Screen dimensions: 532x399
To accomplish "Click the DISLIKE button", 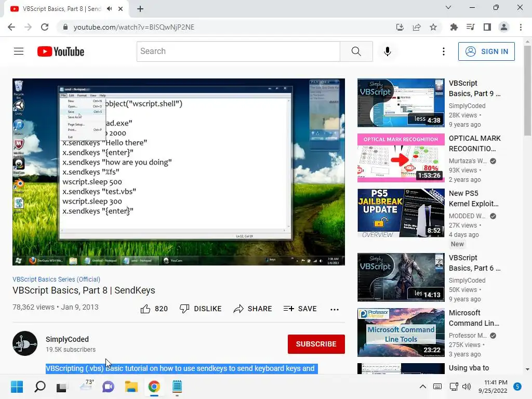I will 201,309.
